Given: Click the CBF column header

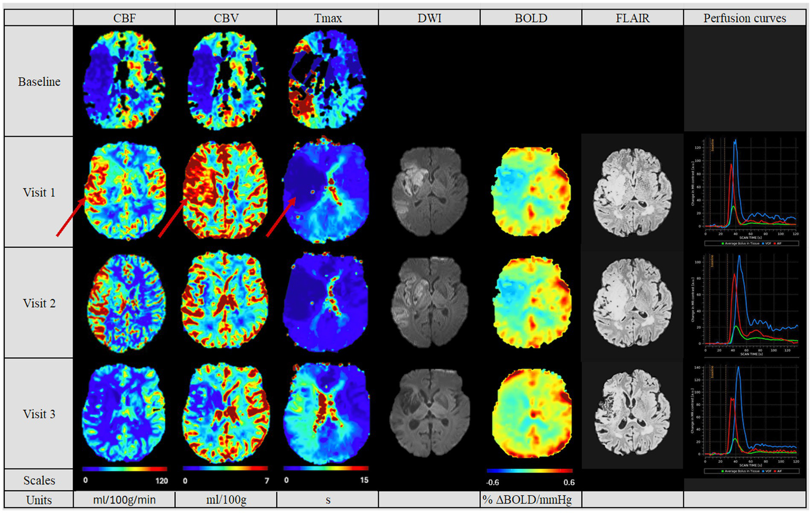Looking at the screenshot, I should click(124, 18).
